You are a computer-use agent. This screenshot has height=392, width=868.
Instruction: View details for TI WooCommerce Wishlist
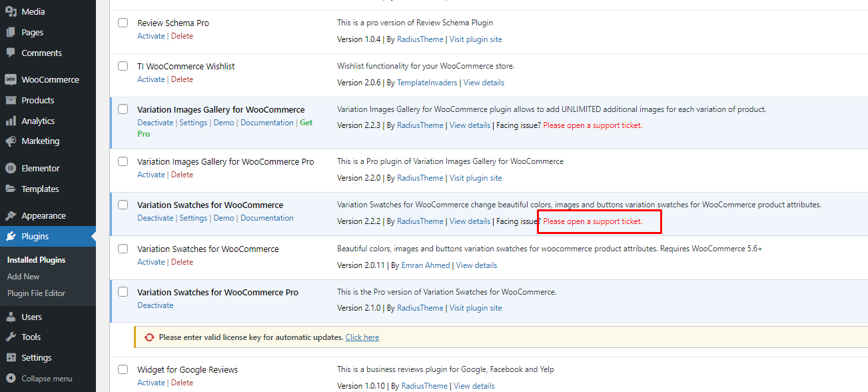[484, 83]
